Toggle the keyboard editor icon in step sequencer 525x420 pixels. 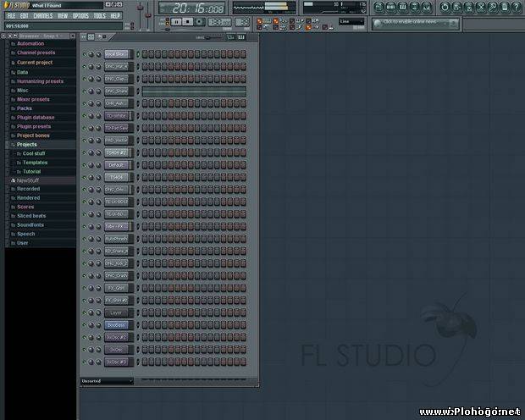pyautogui.click(x=241, y=37)
